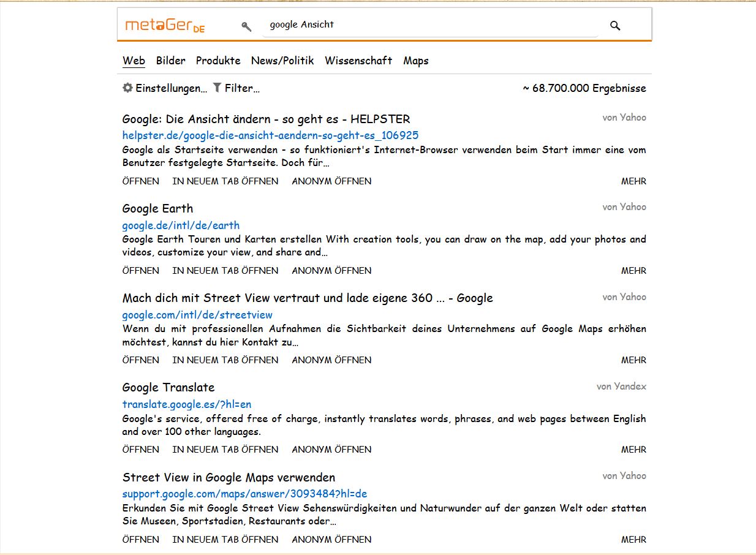Click the magnifying glass search button
756x555 pixels.
click(x=615, y=25)
